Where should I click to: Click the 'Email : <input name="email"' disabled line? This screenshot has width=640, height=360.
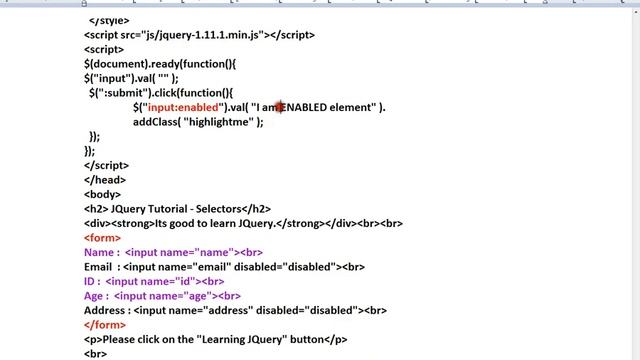[224, 267]
